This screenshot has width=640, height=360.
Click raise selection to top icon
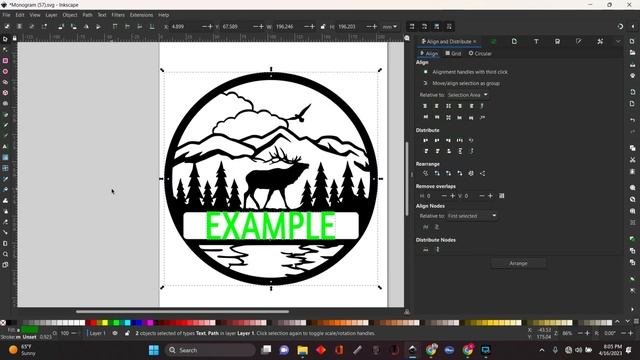coord(115,27)
